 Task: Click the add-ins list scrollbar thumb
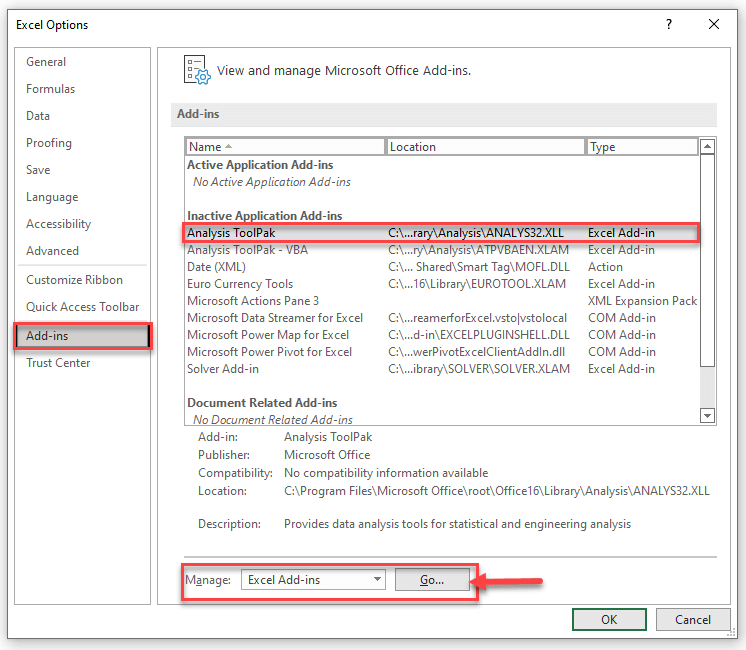click(x=707, y=261)
